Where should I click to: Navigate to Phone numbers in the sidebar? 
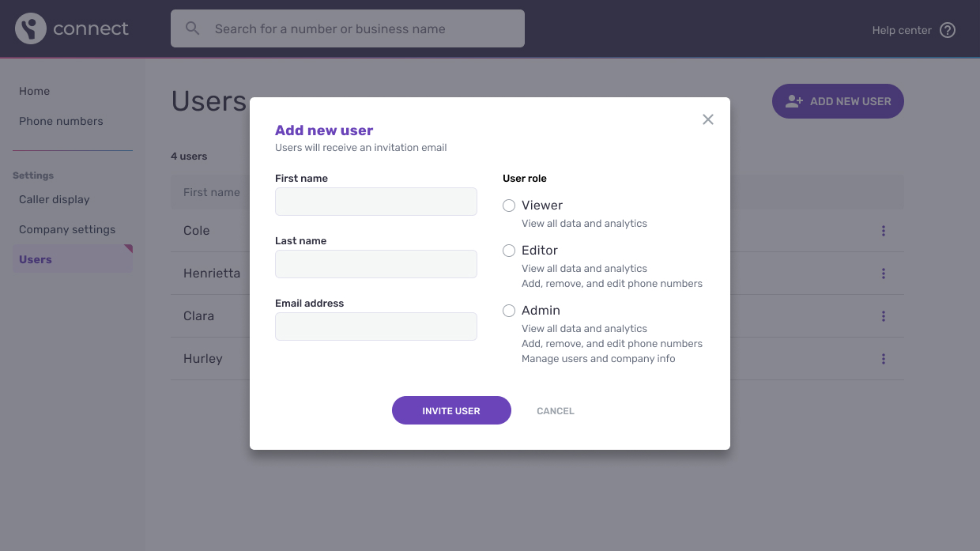(61, 121)
